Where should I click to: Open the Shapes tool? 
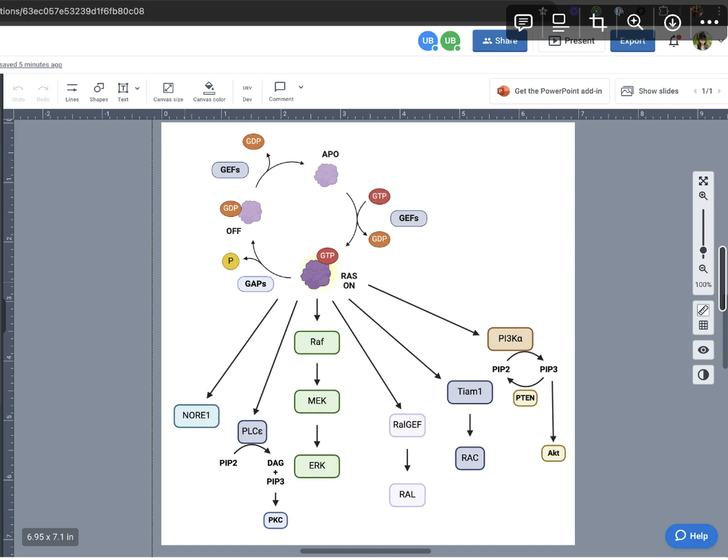pos(99,91)
